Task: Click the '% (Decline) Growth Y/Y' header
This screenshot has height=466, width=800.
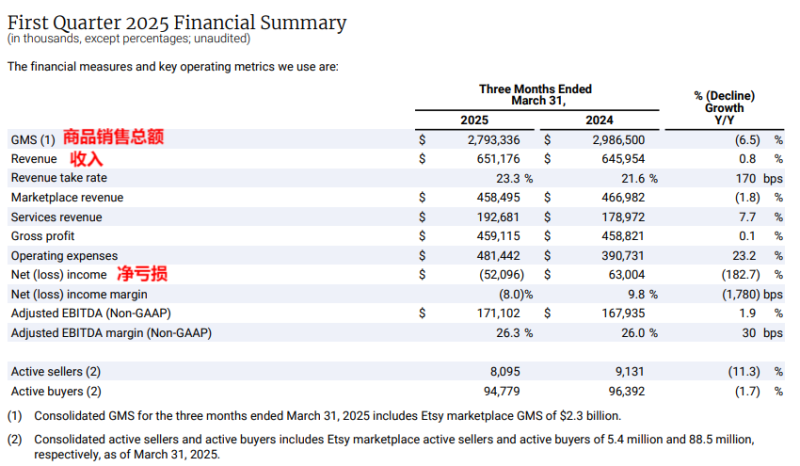Action: pyautogui.click(x=724, y=107)
